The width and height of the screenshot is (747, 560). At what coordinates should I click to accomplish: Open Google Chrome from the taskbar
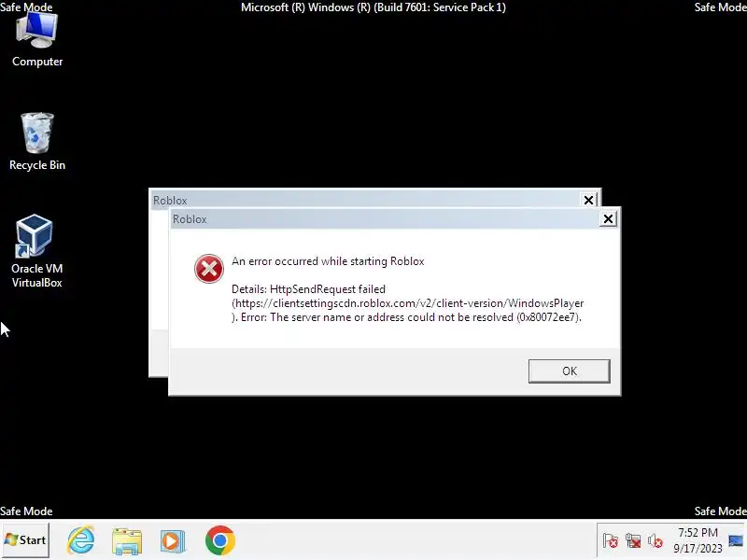point(220,540)
